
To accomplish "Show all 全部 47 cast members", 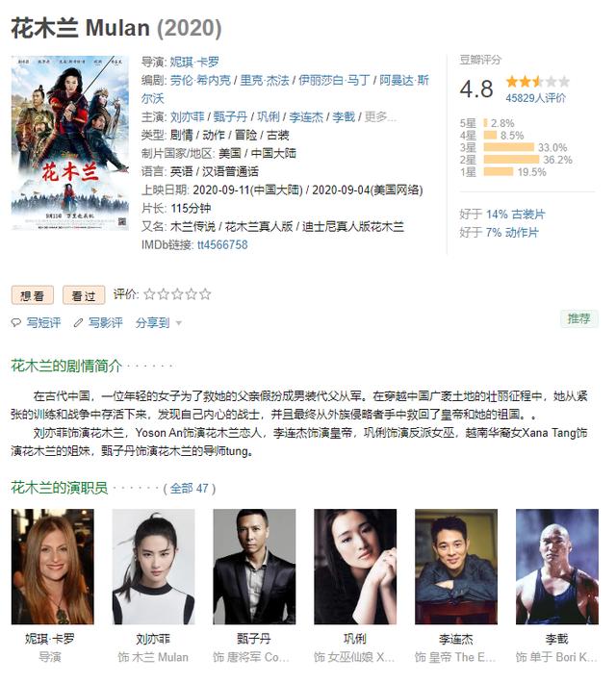I will pyautogui.click(x=189, y=489).
